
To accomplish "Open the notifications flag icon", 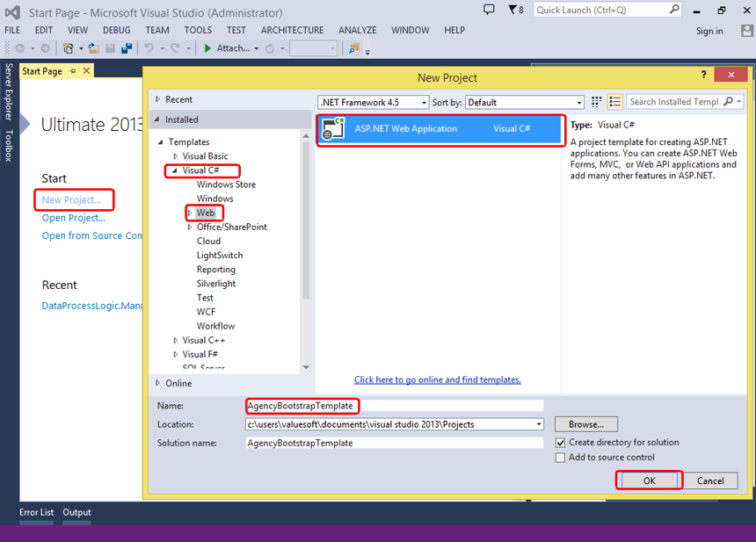I will point(513,10).
